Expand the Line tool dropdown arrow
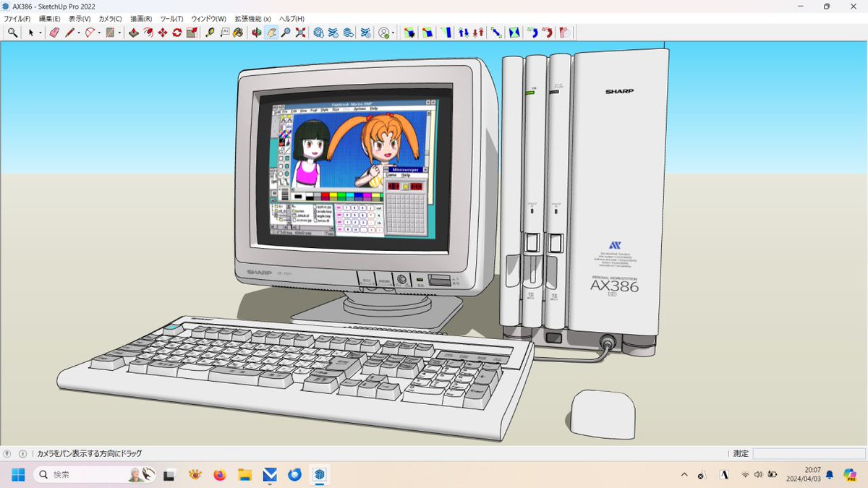The image size is (868, 488). (79, 33)
